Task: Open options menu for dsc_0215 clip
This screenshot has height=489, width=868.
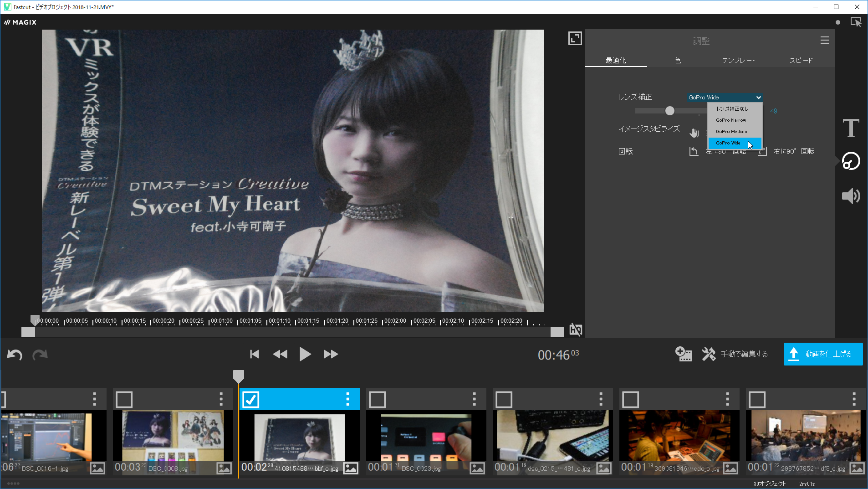Action: [601, 399]
